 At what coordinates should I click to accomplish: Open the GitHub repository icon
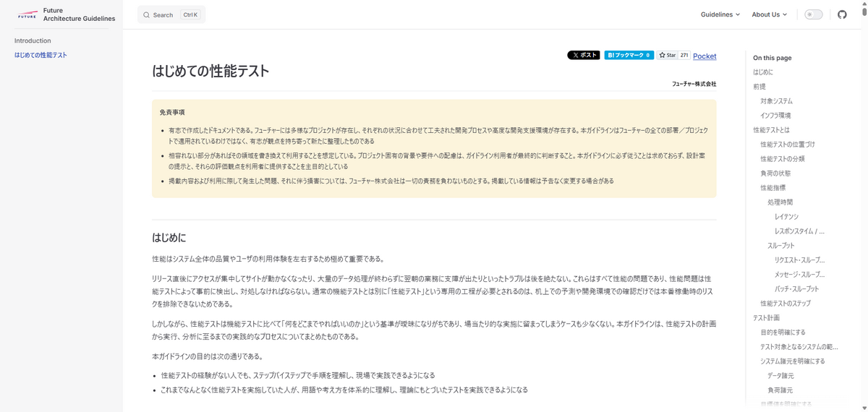(842, 14)
